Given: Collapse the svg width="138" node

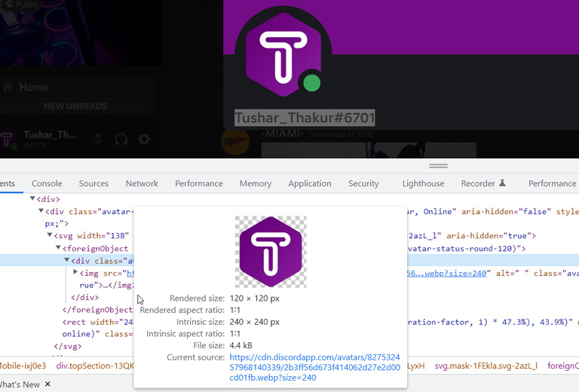Looking at the screenshot, I should 50,234.
